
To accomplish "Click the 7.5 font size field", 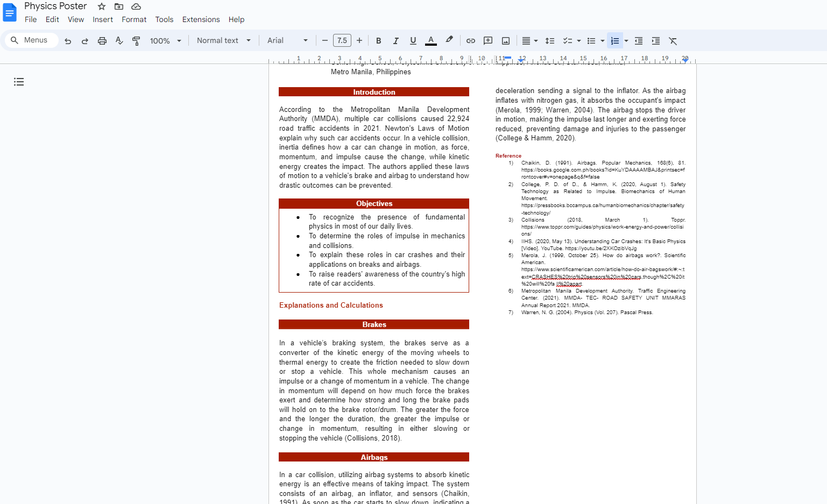I will pos(342,40).
